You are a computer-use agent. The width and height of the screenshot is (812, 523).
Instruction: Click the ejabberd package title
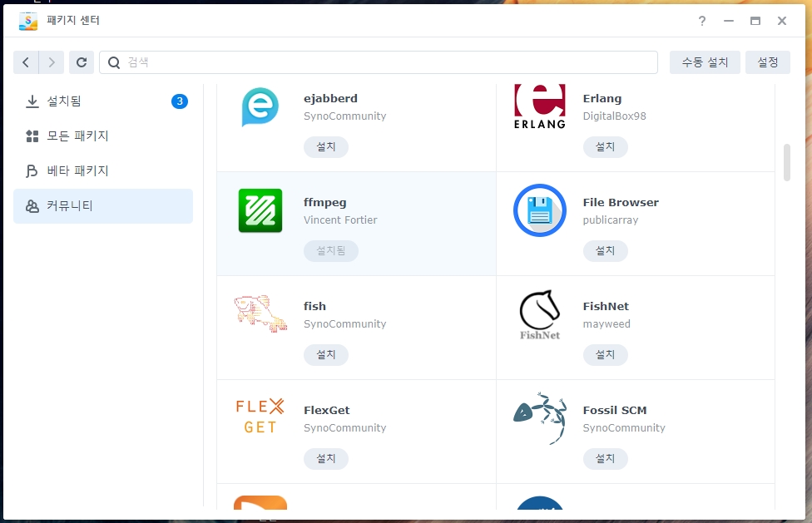pyautogui.click(x=330, y=98)
